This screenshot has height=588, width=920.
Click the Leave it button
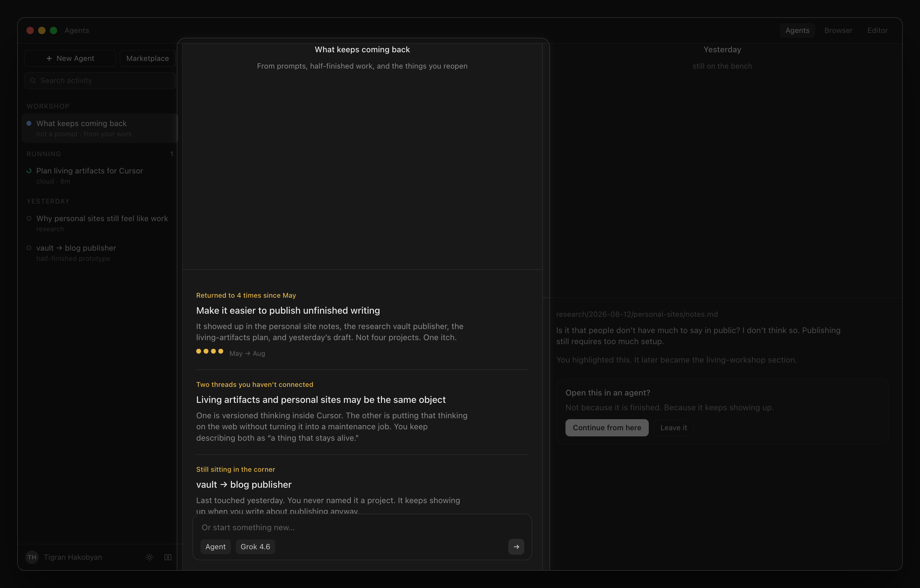click(x=674, y=427)
